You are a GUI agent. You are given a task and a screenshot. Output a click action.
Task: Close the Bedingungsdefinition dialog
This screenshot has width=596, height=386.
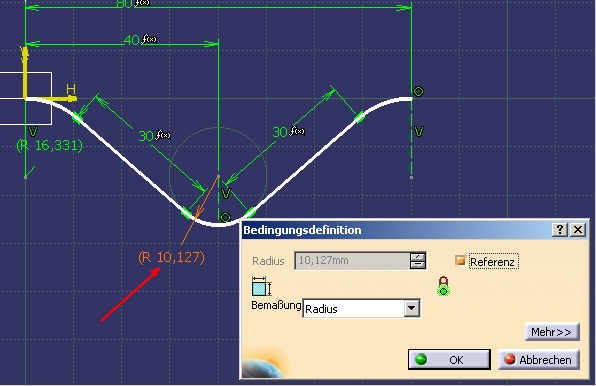point(578,229)
